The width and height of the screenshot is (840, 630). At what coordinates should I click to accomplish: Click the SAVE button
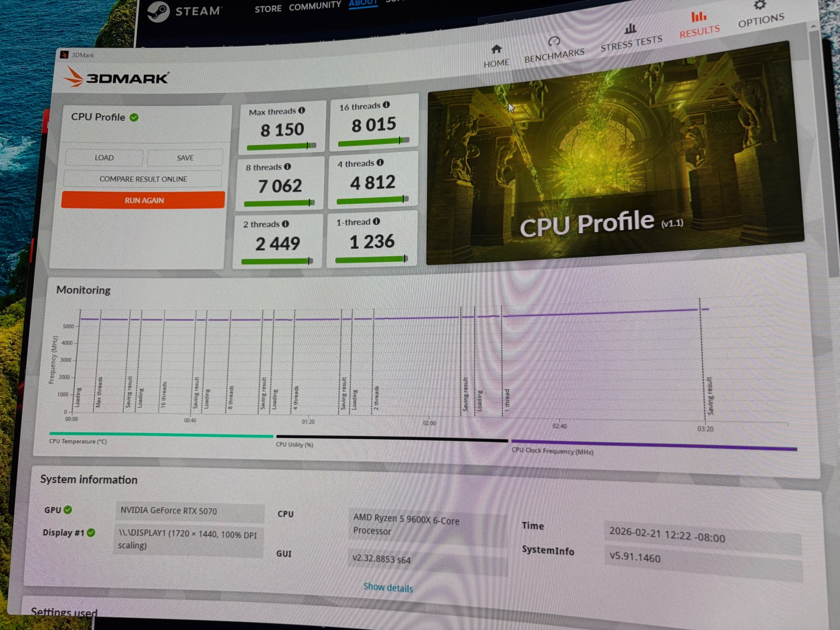point(185,157)
